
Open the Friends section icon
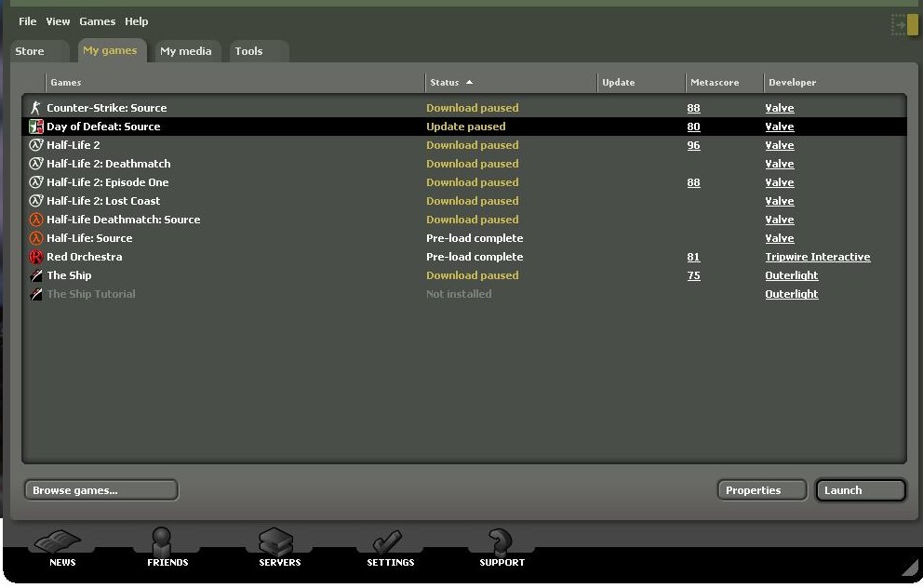tap(161, 541)
